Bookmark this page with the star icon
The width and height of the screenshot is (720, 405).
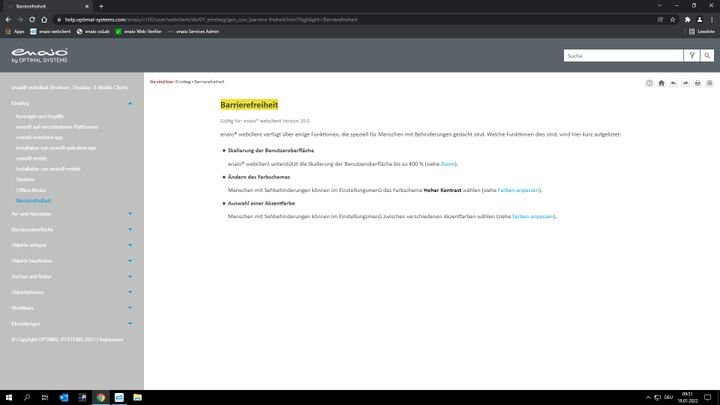(673, 20)
